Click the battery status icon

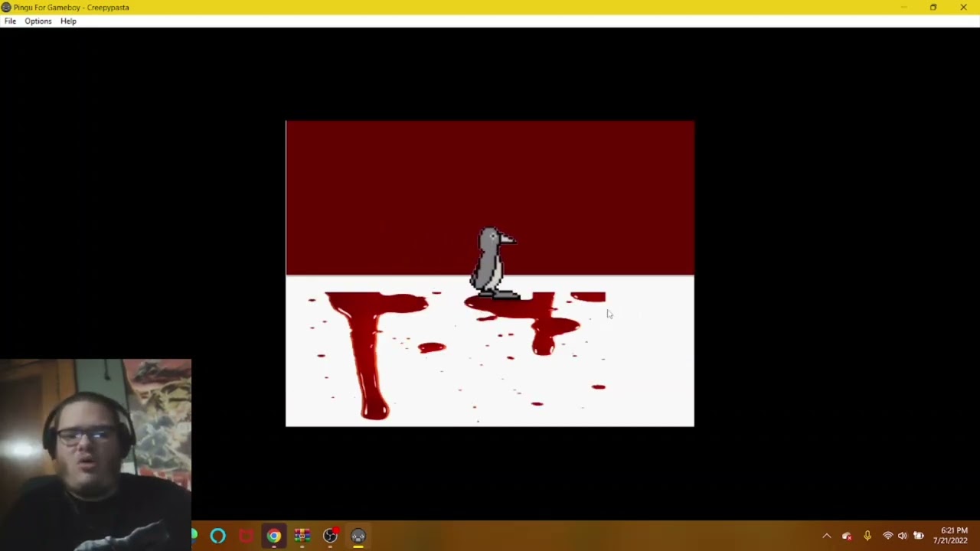pos(919,536)
